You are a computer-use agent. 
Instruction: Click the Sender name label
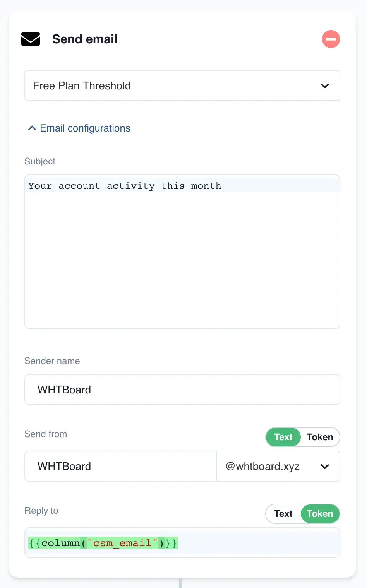[52, 361]
